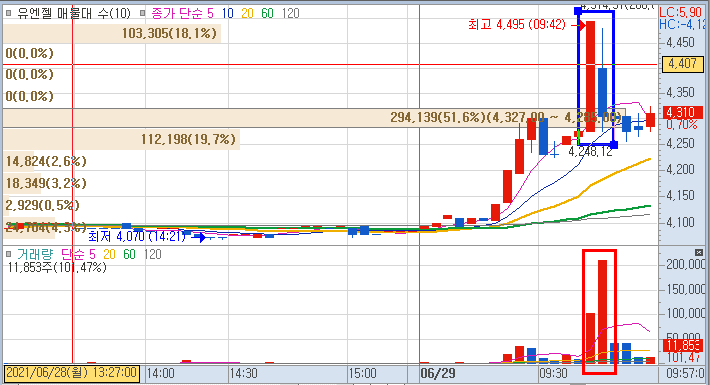Click the 4,100 price axis label
710x385 pixels.
click(680, 222)
